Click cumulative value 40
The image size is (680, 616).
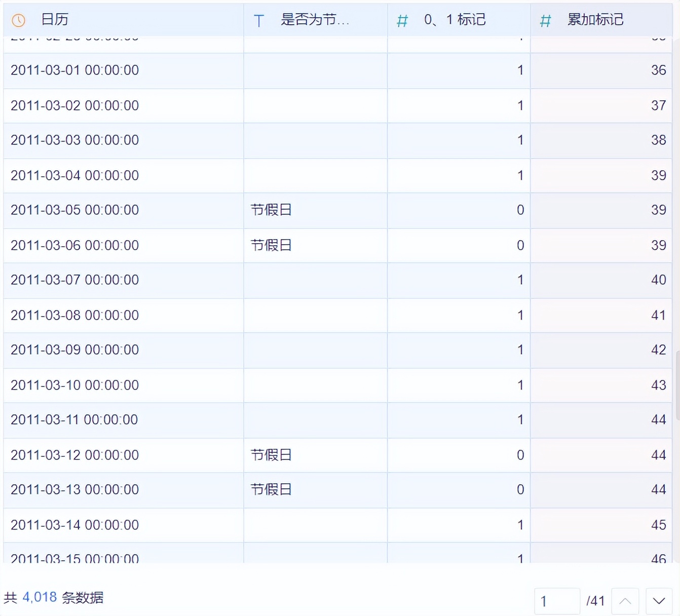[x=659, y=280]
